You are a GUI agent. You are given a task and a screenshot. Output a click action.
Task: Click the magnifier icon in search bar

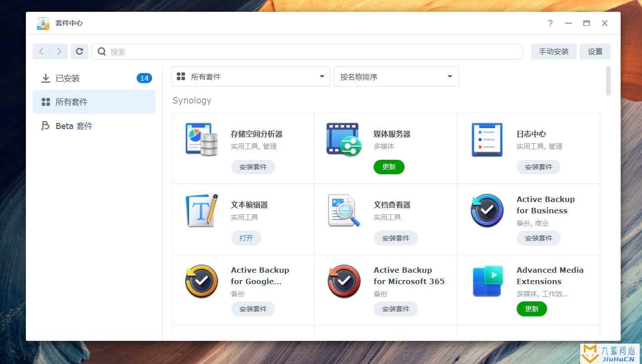(x=102, y=52)
